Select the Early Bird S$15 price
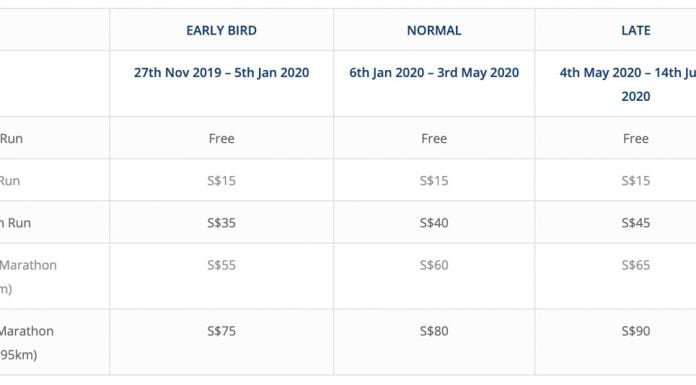 221,181
